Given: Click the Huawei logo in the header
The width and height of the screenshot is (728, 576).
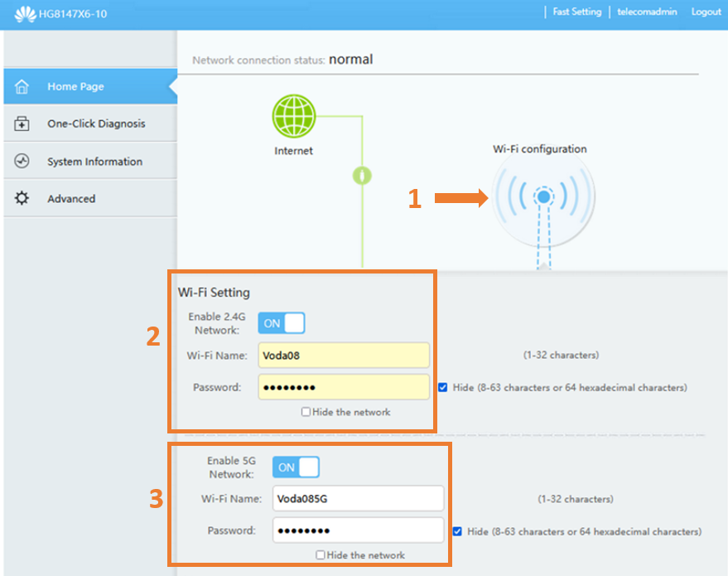Looking at the screenshot, I should pos(25,13).
